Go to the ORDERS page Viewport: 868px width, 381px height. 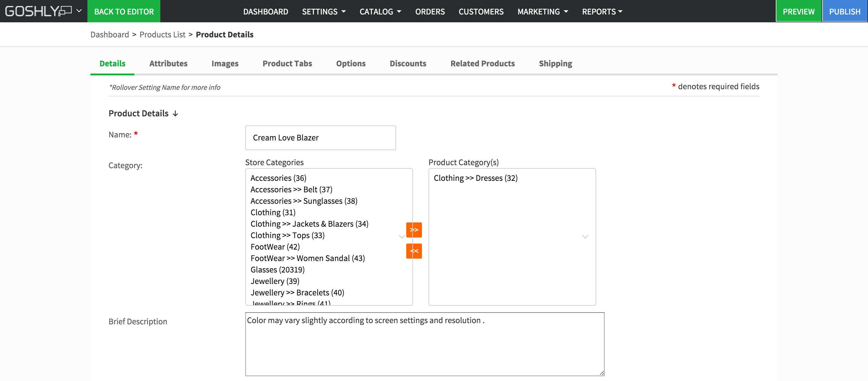point(429,11)
